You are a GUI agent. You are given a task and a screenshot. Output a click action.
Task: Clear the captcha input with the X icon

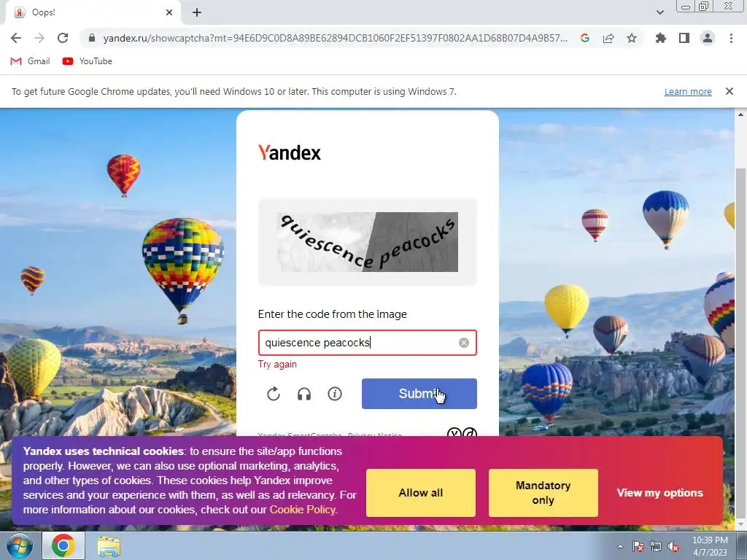coord(463,343)
